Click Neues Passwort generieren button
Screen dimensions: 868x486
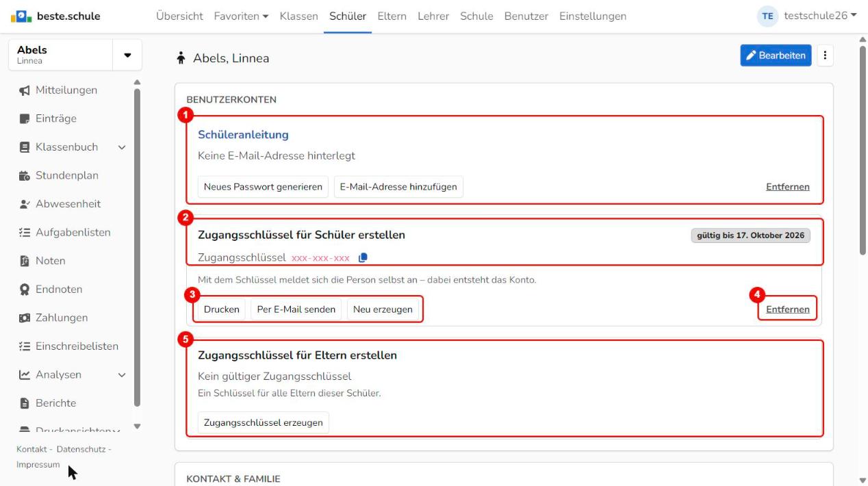(x=263, y=187)
